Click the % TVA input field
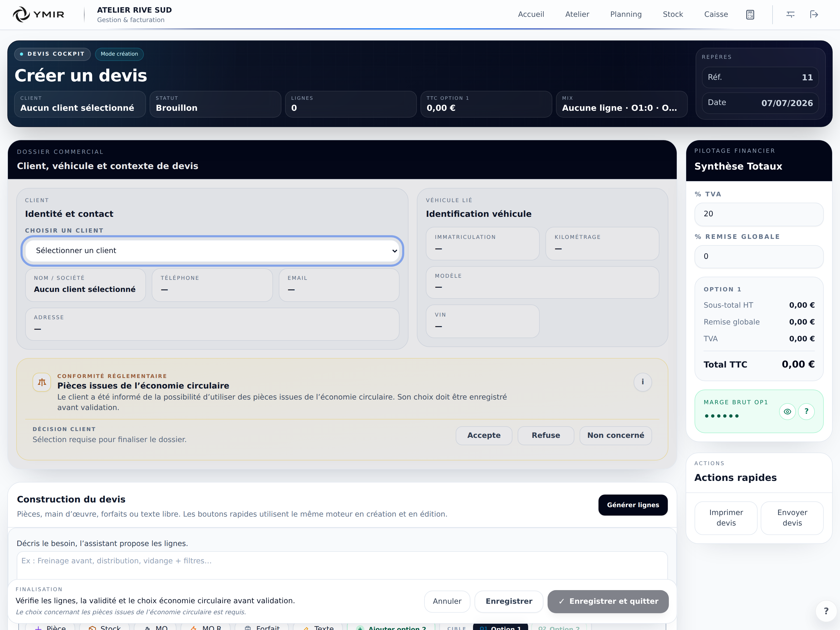 coord(759,214)
